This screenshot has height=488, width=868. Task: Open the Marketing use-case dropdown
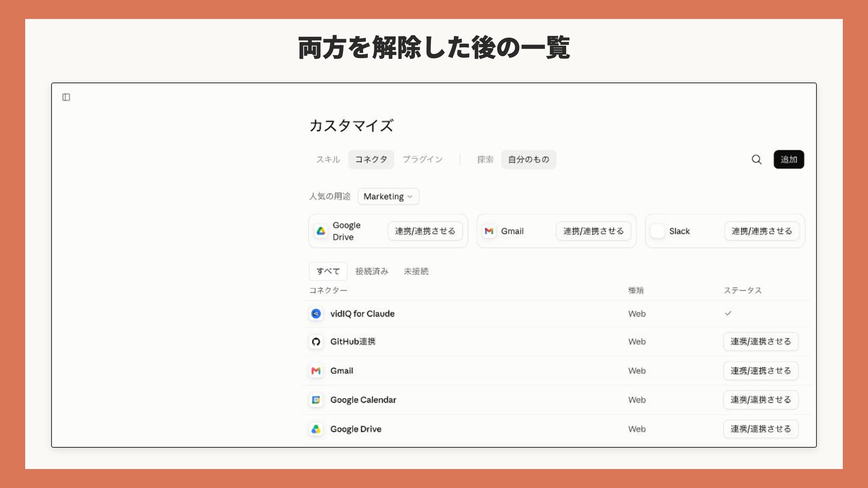(388, 196)
